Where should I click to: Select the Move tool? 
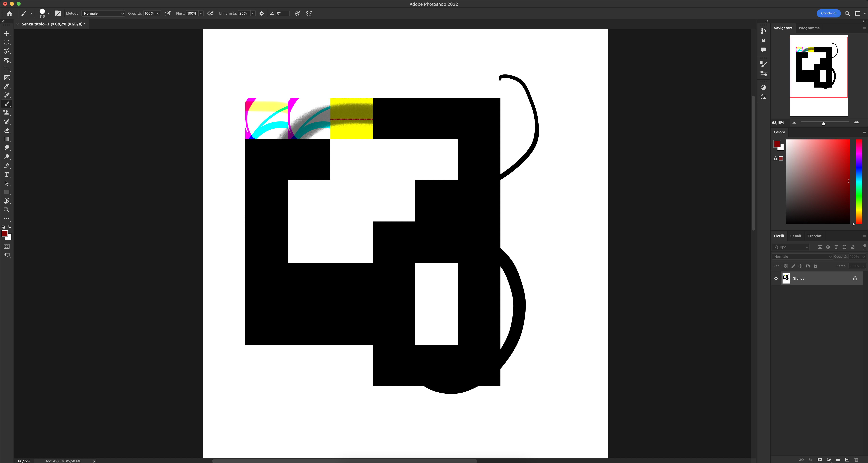pos(7,33)
